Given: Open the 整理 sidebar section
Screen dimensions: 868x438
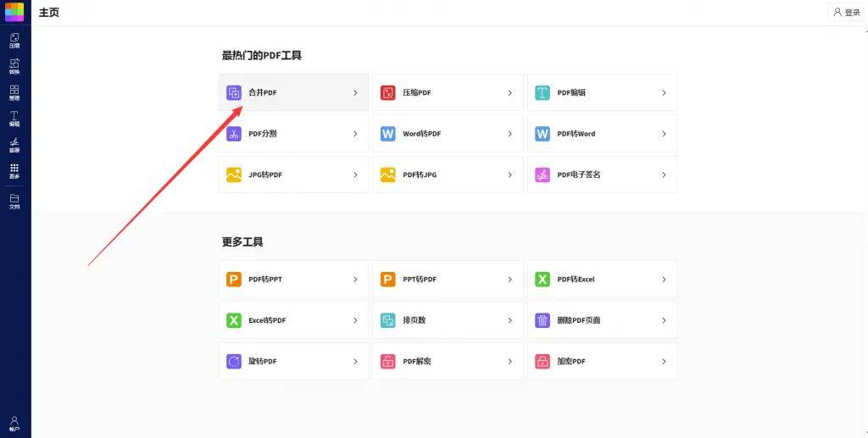Looking at the screenshot, I should [14, 92].
